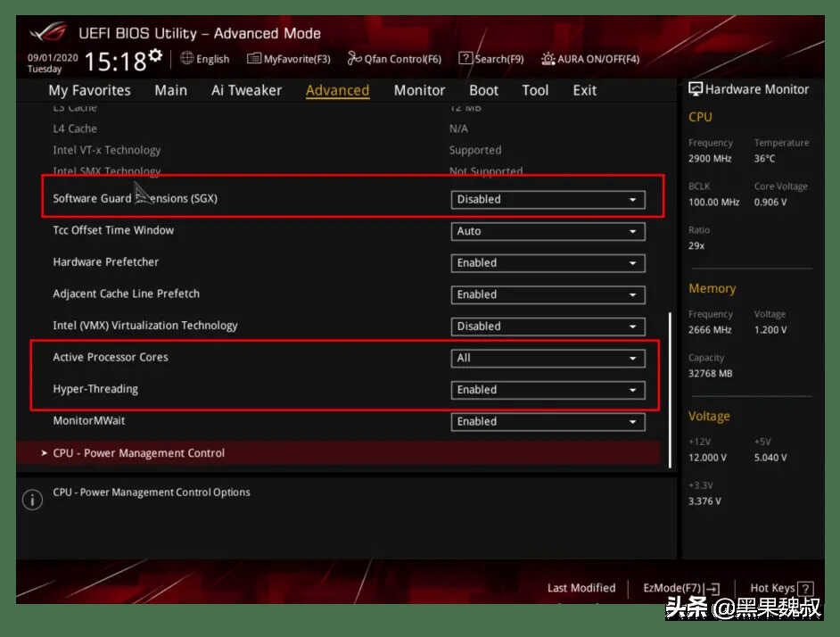The width and height of the screenshot is (840, 637).
Task: Show Hot Keys help
Action: [782, 588]
